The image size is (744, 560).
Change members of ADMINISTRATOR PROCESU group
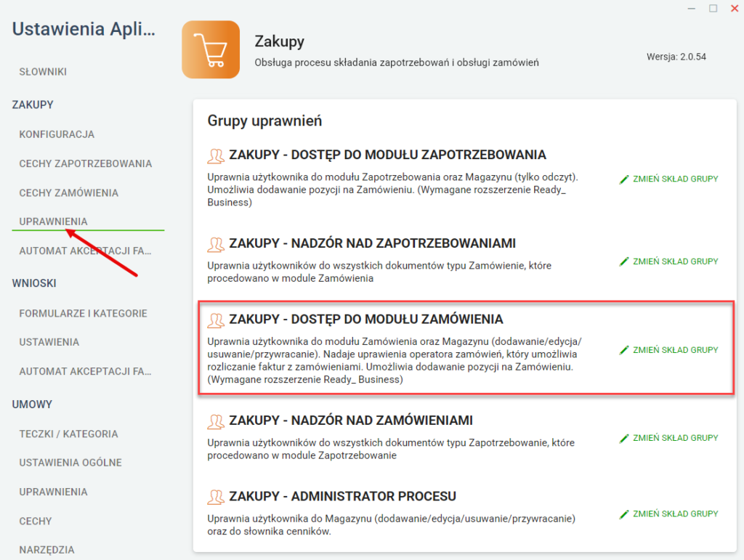[668, 514]
